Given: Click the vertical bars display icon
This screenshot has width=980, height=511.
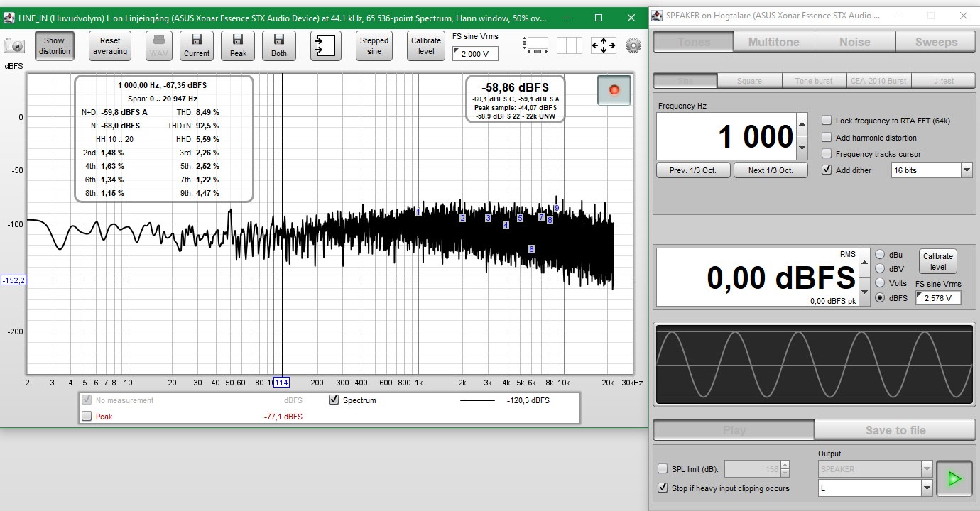Looking at the screenshot, I should click(569, 46).
